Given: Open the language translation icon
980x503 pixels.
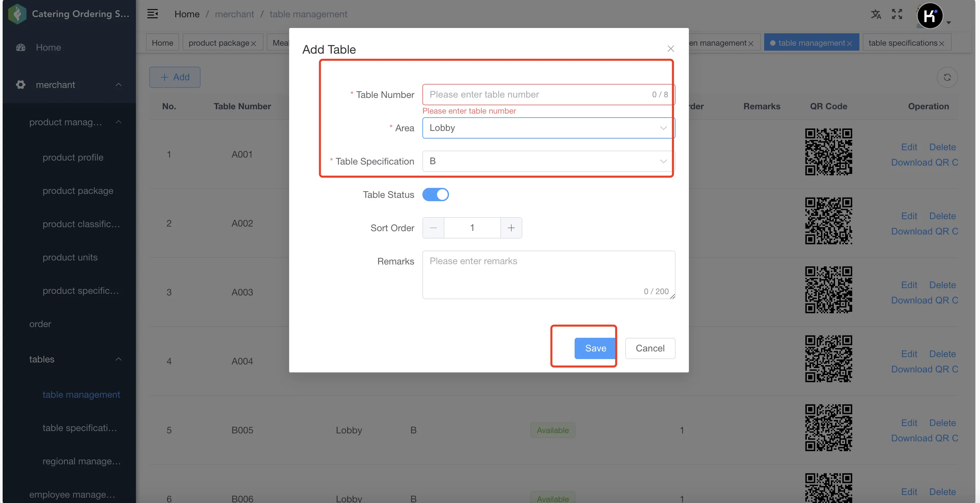Looking at the screenshot, I should tap(876, 14).
